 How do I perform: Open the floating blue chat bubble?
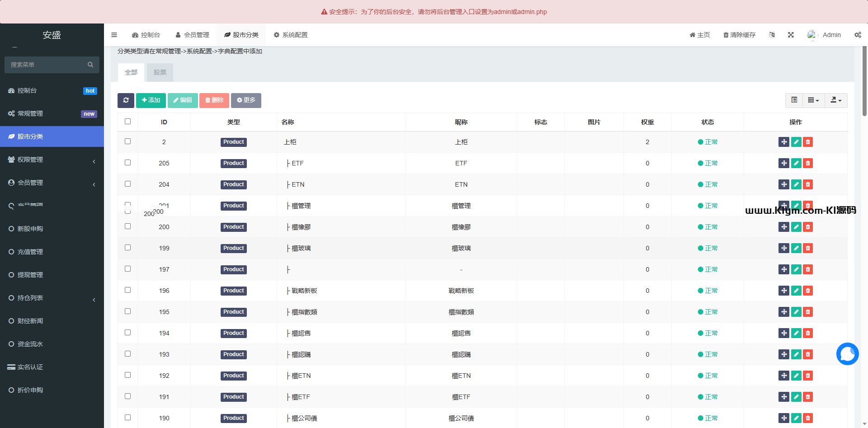[x=847, y=354]
